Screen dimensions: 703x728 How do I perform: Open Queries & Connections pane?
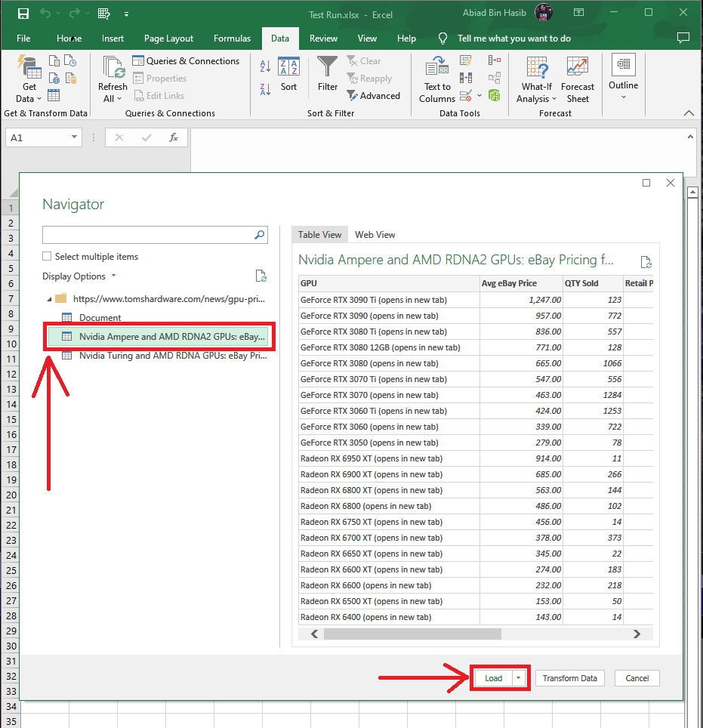pos(186,61)
